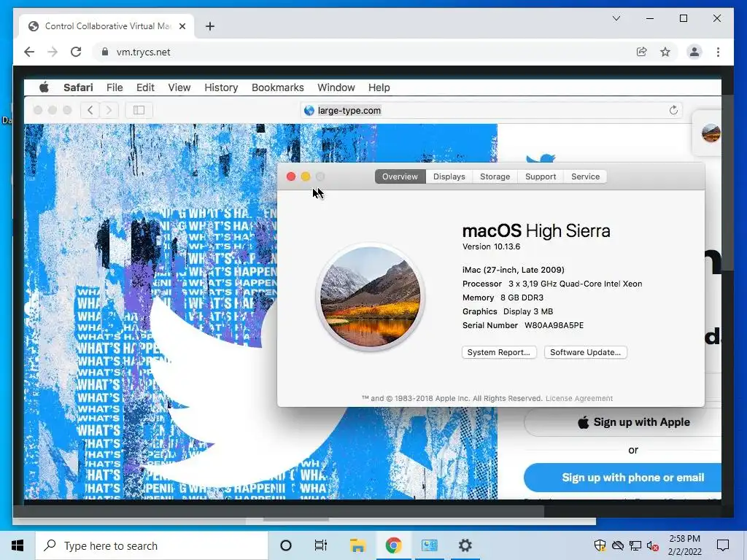Click Sign up with phone or email

[622, 478]
